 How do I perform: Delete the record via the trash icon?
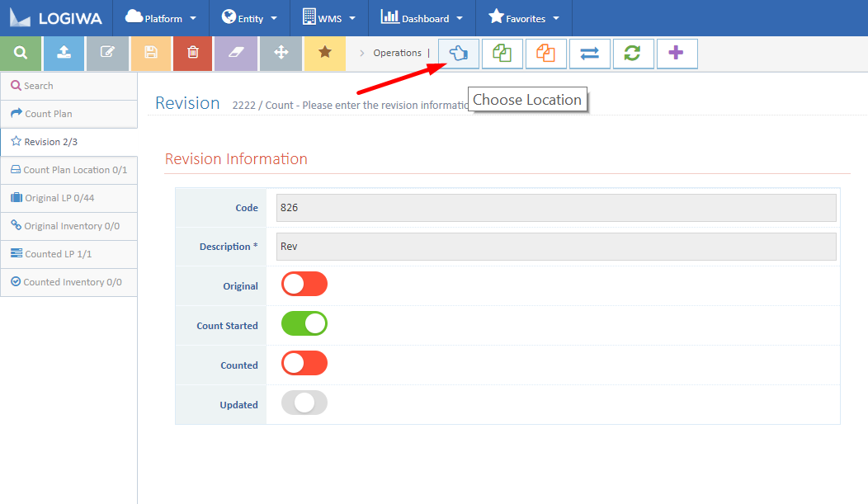[x=192, y=53]
